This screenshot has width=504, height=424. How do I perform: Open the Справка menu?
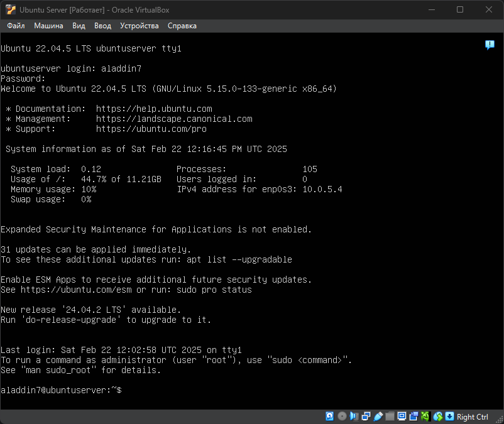point(182,26)
